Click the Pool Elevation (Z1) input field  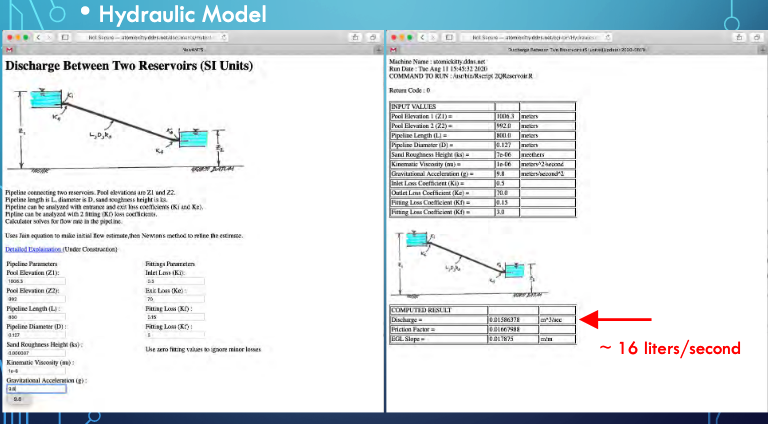tap(36, 281)
